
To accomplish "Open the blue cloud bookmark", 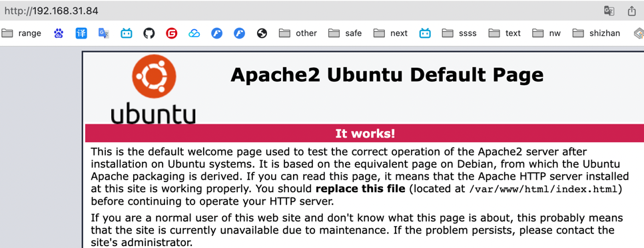I will [194, 33].
